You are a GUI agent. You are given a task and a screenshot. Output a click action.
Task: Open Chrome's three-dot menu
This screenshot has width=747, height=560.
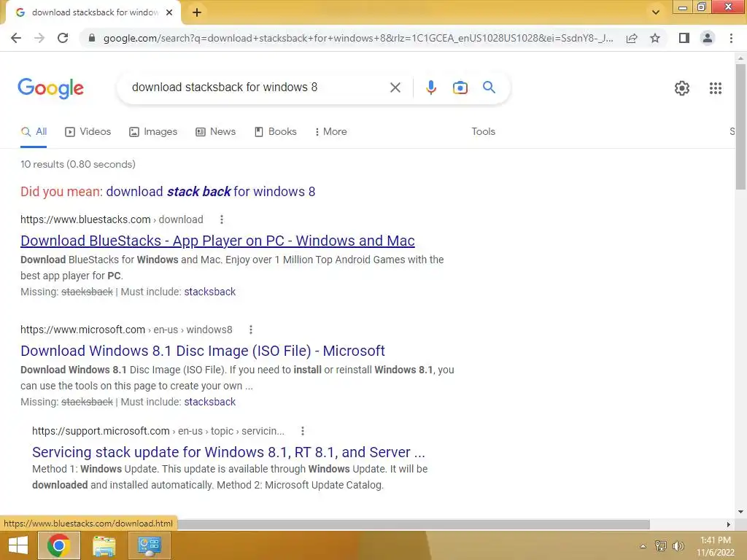(x=731, y=38)
